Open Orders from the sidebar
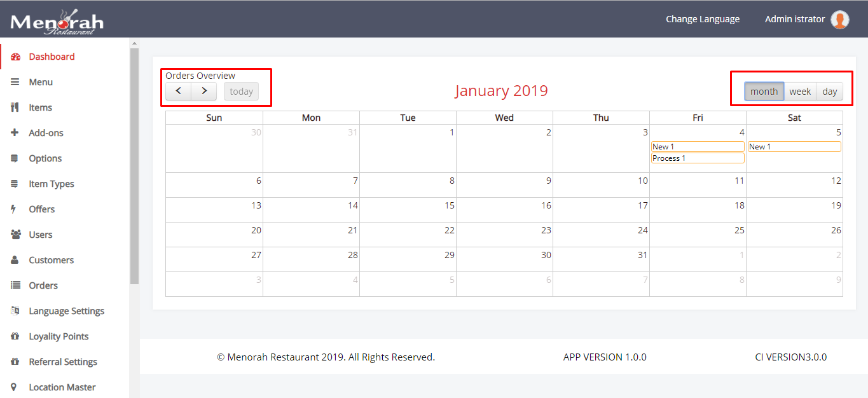The height and width of the screenshot is (398, 868). [43, 285]
